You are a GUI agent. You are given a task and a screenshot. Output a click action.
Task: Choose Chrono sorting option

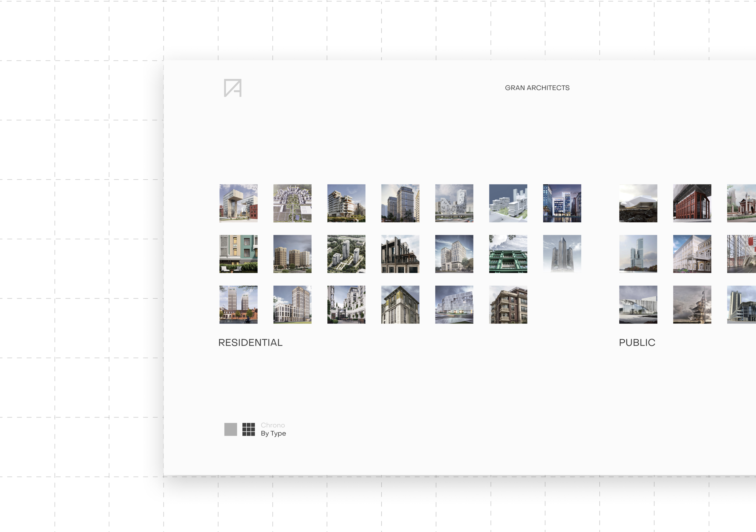pyautogui.click(x=273, y=425)
